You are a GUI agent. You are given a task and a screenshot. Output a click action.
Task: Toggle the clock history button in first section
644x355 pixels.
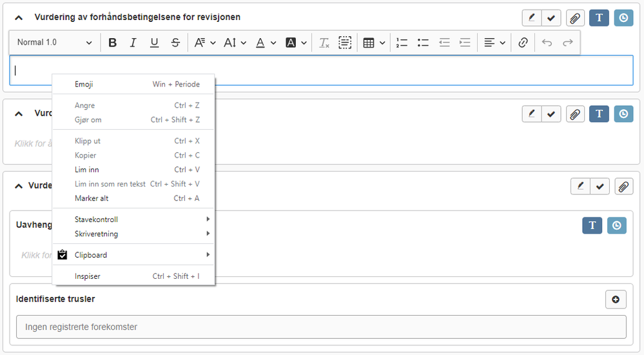tap(623, 18)
